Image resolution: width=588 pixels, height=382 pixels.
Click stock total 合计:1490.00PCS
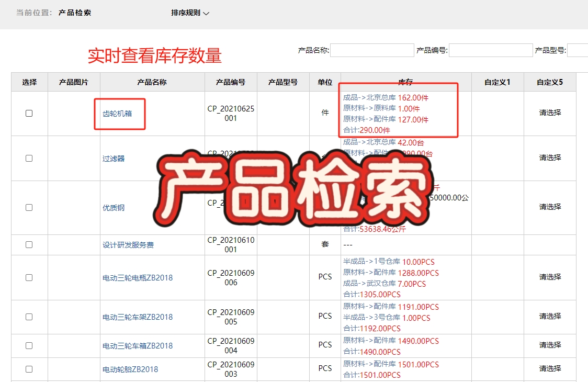coord(372,352)
